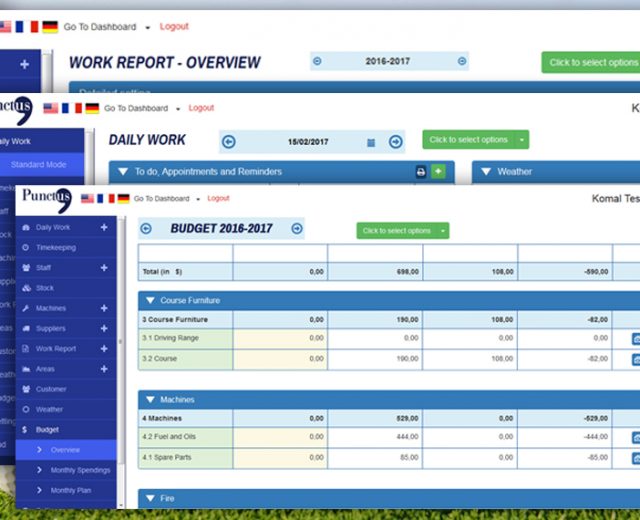Click the US flag in the Daily Work window

[50, 108]
